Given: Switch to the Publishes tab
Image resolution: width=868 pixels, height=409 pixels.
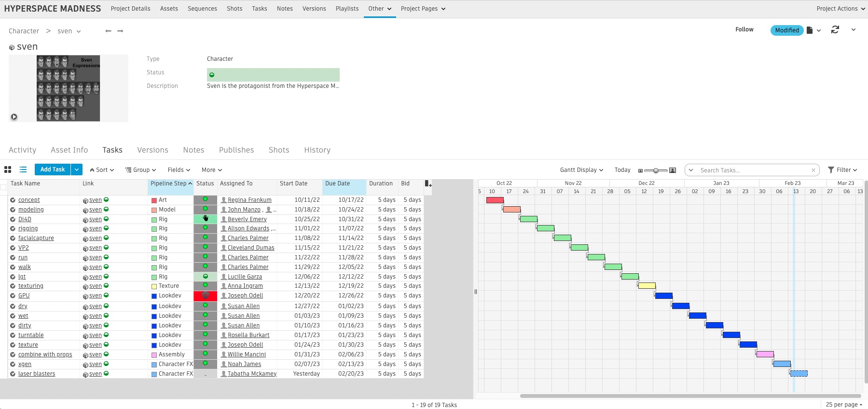Looking at the screenshot, I should coord(236,150).
